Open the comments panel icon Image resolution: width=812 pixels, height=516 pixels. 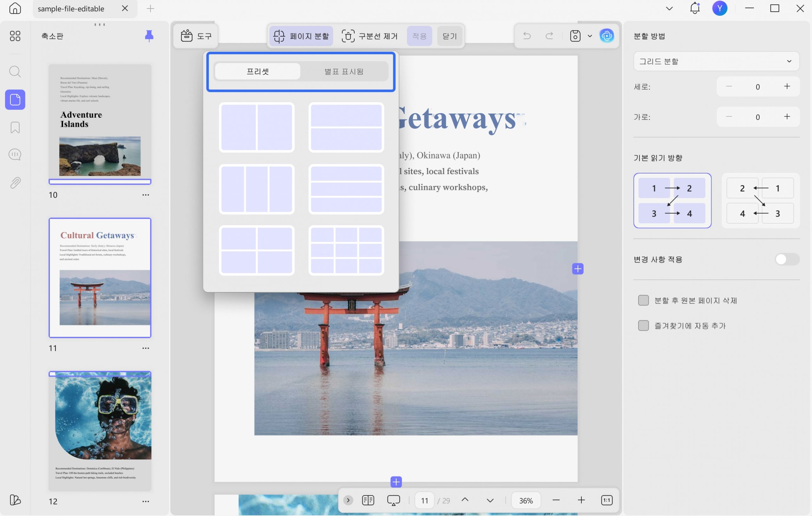(15, 155)
